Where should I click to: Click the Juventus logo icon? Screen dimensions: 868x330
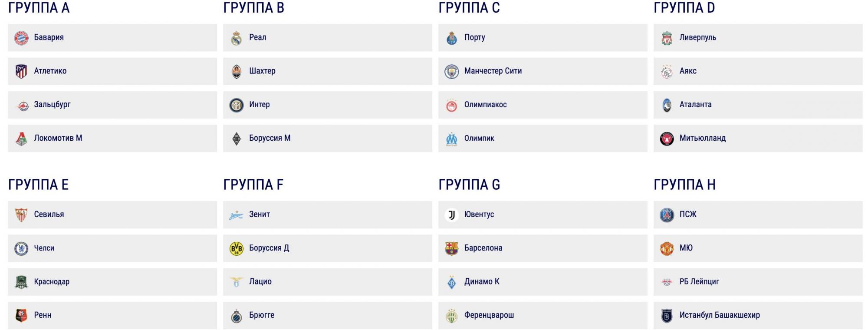451,215
